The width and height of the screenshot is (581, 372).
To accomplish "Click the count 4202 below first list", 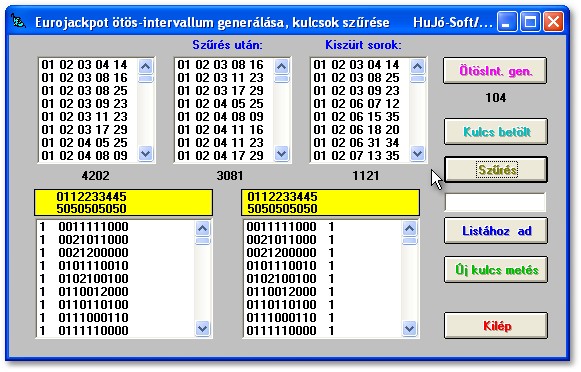I will 95,176.
